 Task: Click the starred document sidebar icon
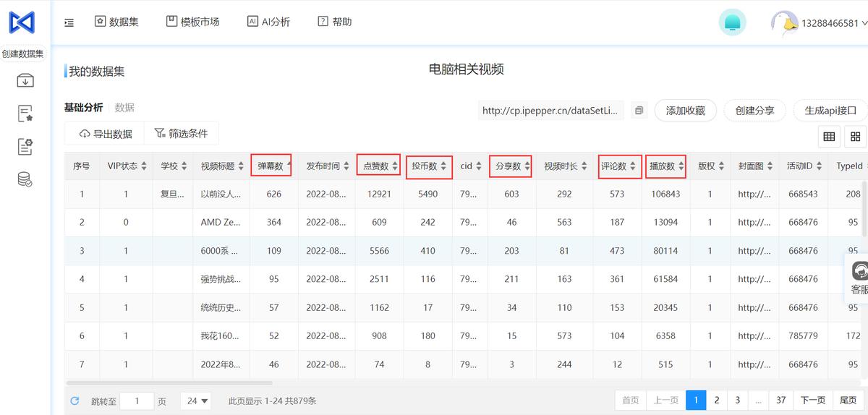25,114
